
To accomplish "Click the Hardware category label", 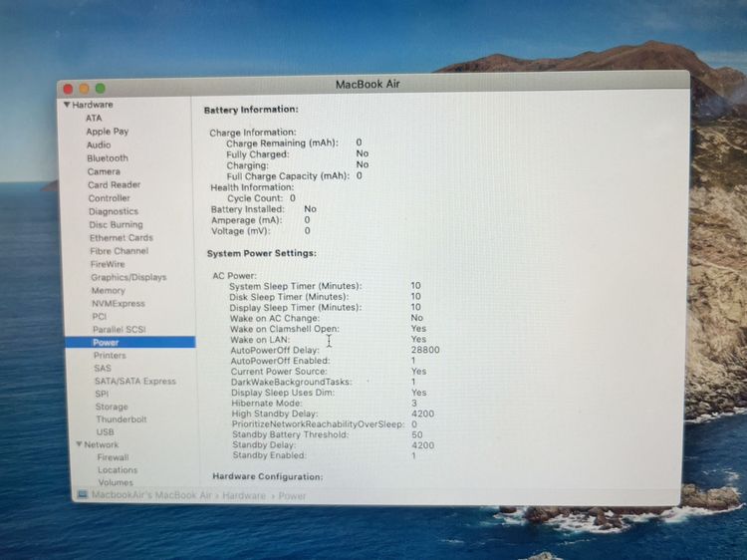I will (x=93, y=105).
